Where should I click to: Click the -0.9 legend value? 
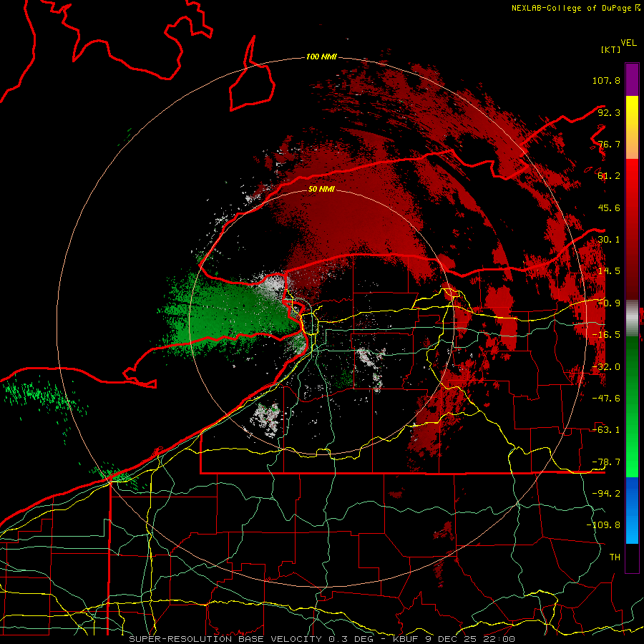[x=609, y=303]
